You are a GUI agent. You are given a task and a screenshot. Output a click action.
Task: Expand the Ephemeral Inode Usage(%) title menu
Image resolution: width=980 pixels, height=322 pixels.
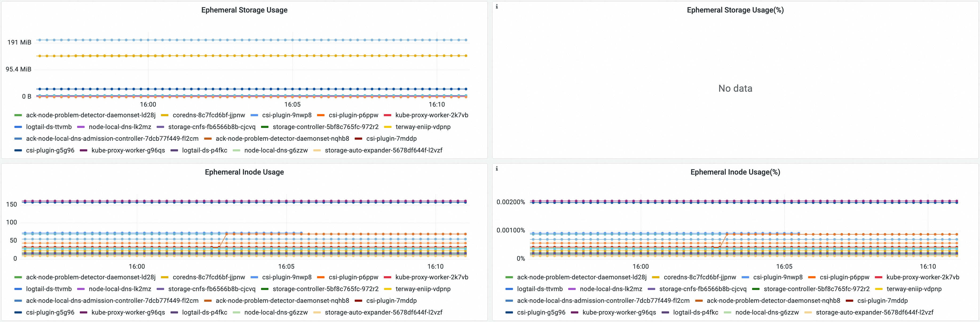point(735,172)
